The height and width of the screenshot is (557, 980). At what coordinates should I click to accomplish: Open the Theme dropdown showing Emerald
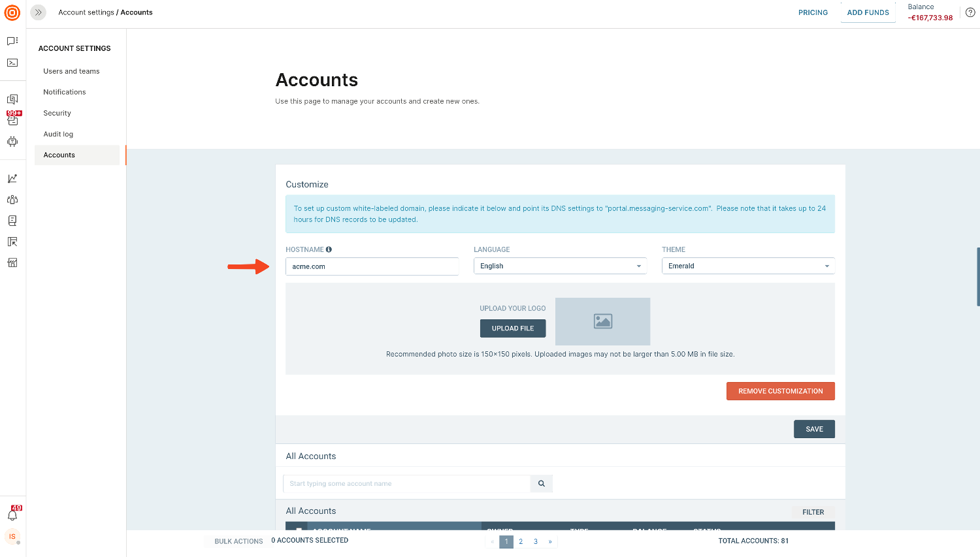pos(748,266)
